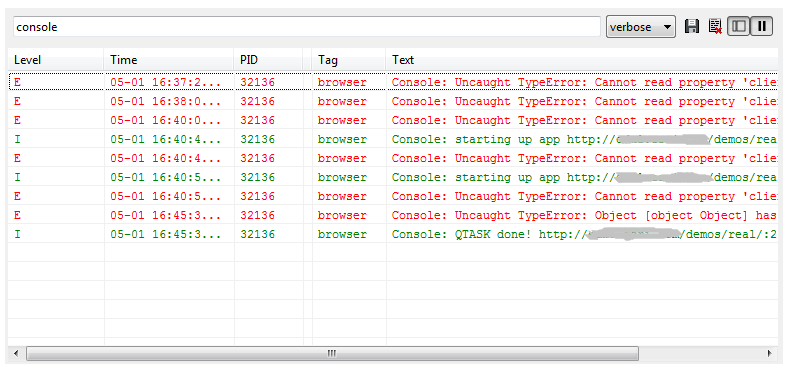Click the scrollbar left arrow
Image resolution: width=790 pixels, height=369 pixels.
[x=16, y=353]
